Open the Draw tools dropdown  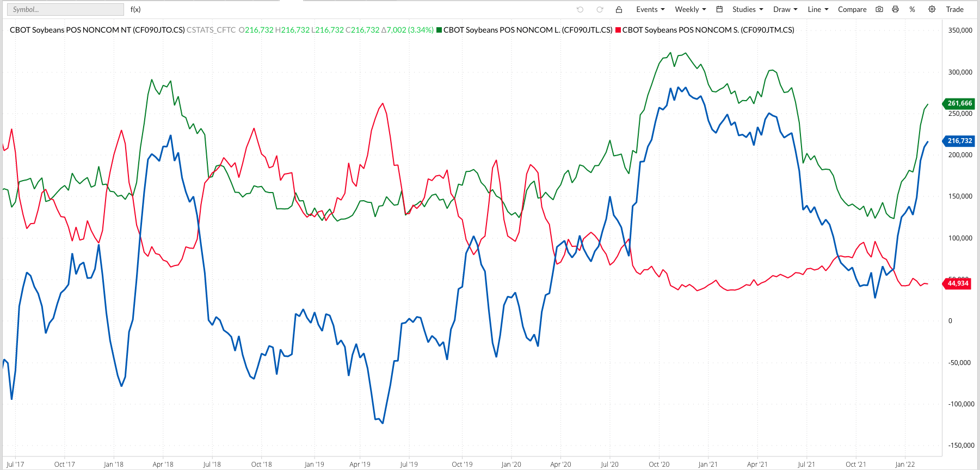pyautogui.click(x=785, y=9)
